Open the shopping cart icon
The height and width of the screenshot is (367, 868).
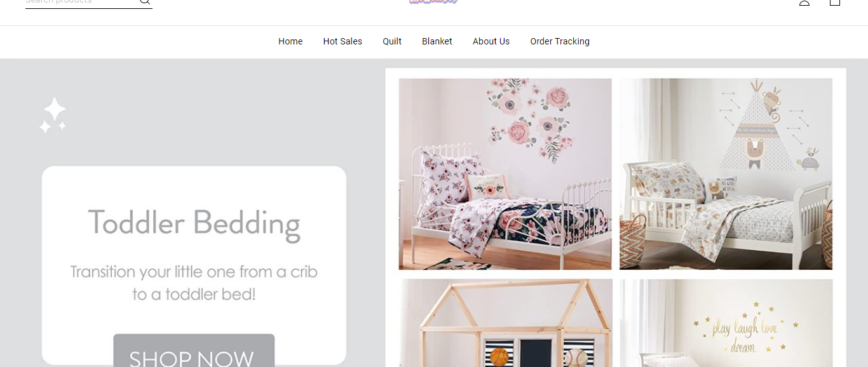835,3
